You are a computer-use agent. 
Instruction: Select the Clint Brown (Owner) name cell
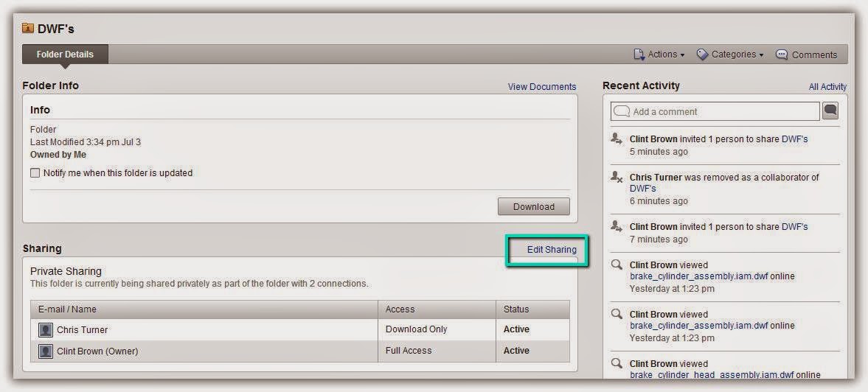coord(204,351)
